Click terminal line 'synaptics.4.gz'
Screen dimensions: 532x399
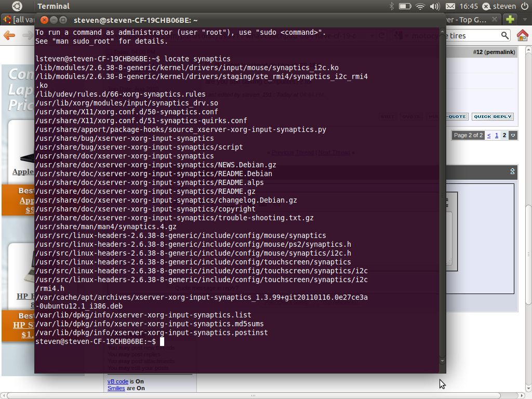coord(106,227)
